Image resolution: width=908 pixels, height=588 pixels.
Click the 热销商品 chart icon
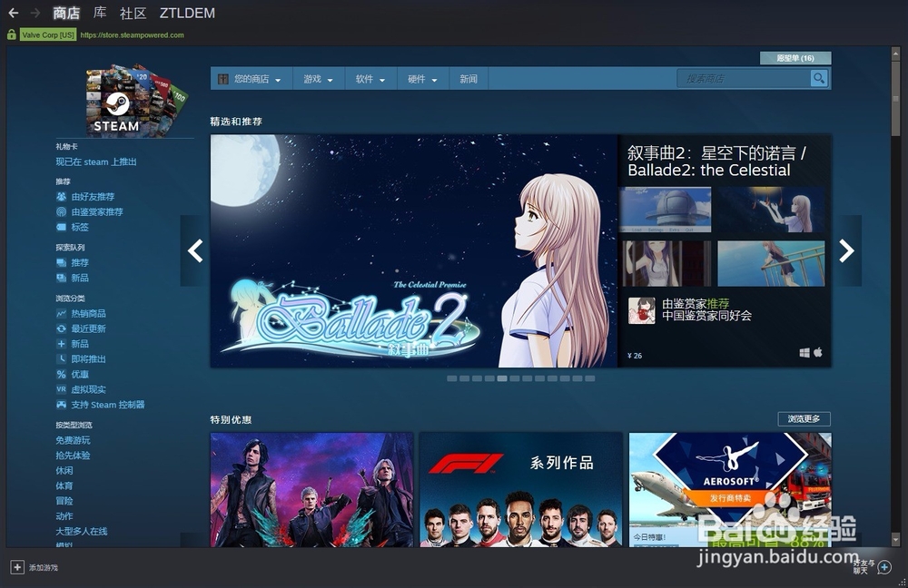pyautogui.click(x=61, y=314)
